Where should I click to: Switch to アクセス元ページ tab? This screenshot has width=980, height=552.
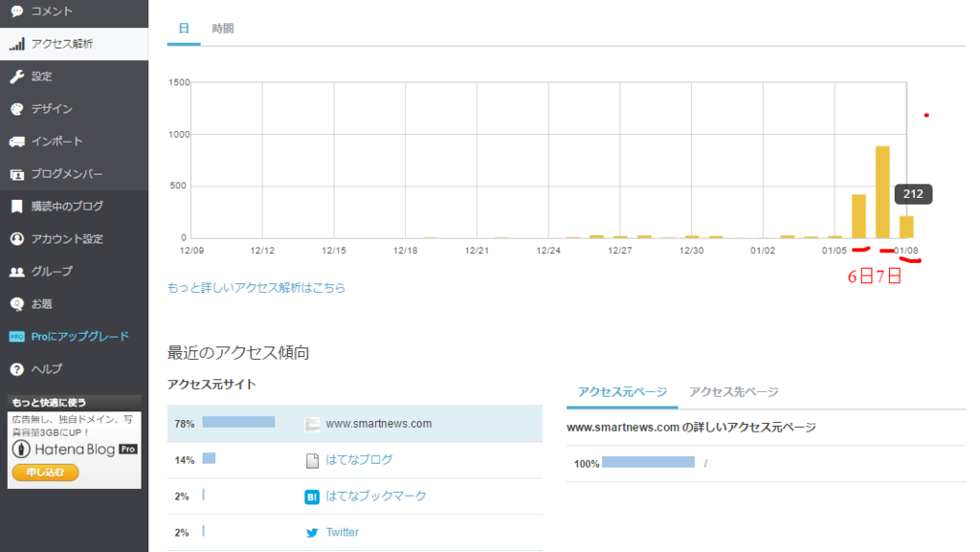(622, 392)
